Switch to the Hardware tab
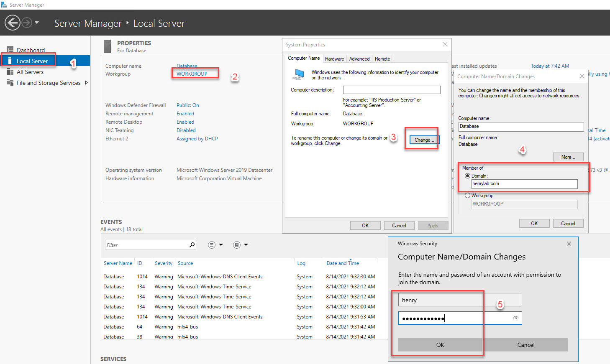 pyautogui.click(x=334, y=59)
